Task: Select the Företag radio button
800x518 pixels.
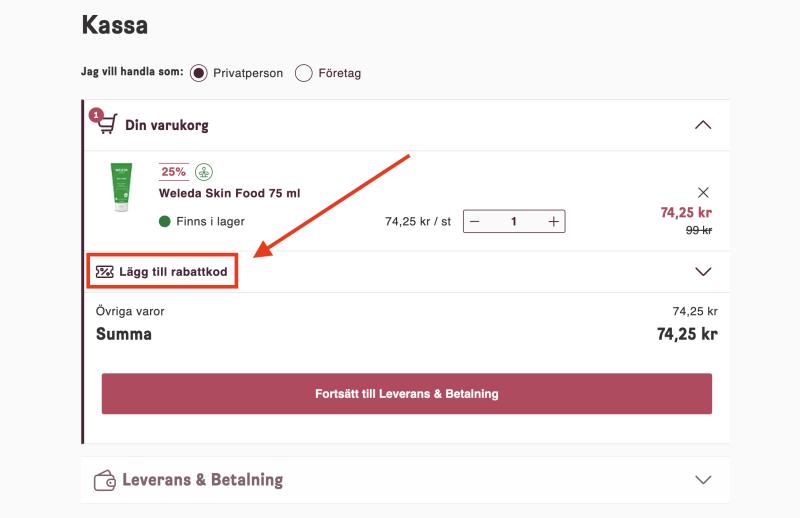Action: (x=304, y=73)
